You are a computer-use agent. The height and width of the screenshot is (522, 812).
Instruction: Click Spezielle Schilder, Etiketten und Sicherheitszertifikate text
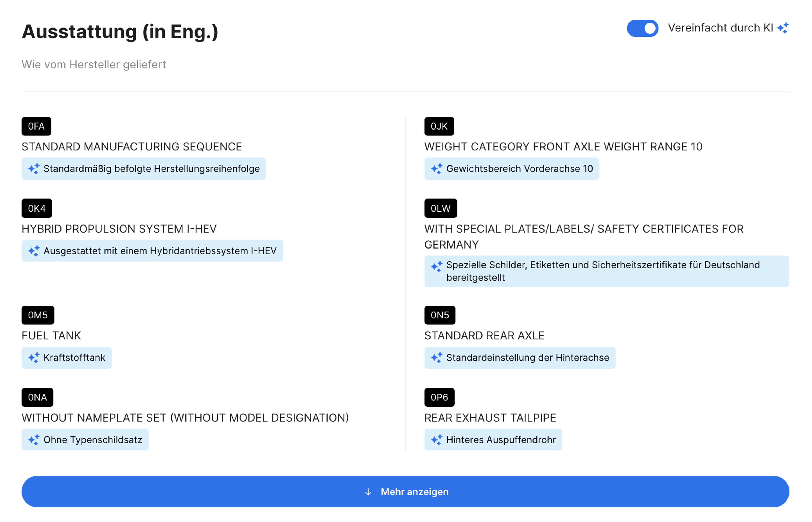(603, 271)
